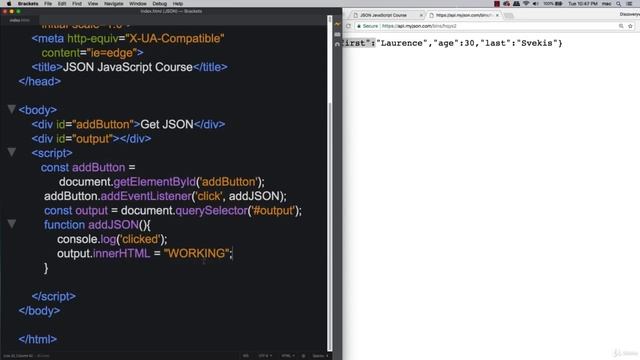Screen dimensions: 640x360
Task: Click the Wi-Fi icon in the menu bar
Action: (x=526, y=4)
